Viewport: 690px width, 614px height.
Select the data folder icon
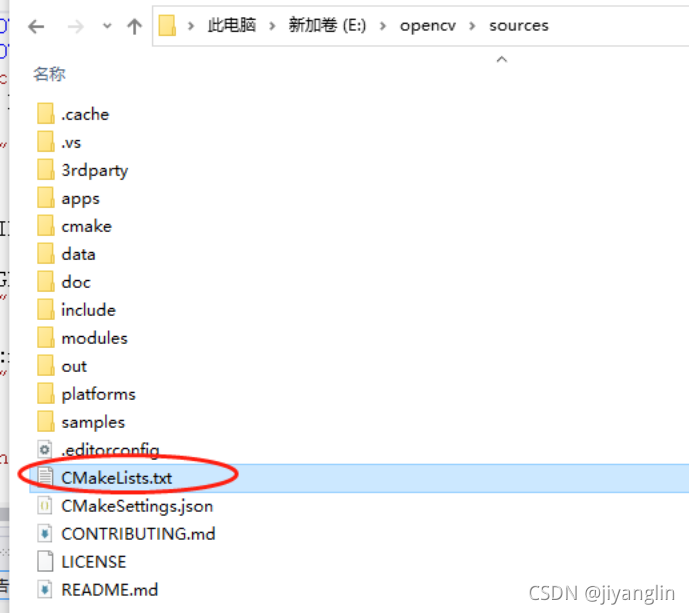[46, 254]
